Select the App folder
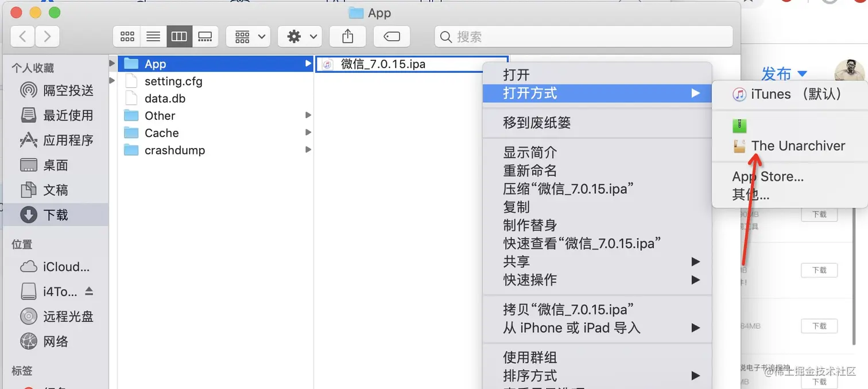This screenshot has height=389, width=868. coord(215,64)
